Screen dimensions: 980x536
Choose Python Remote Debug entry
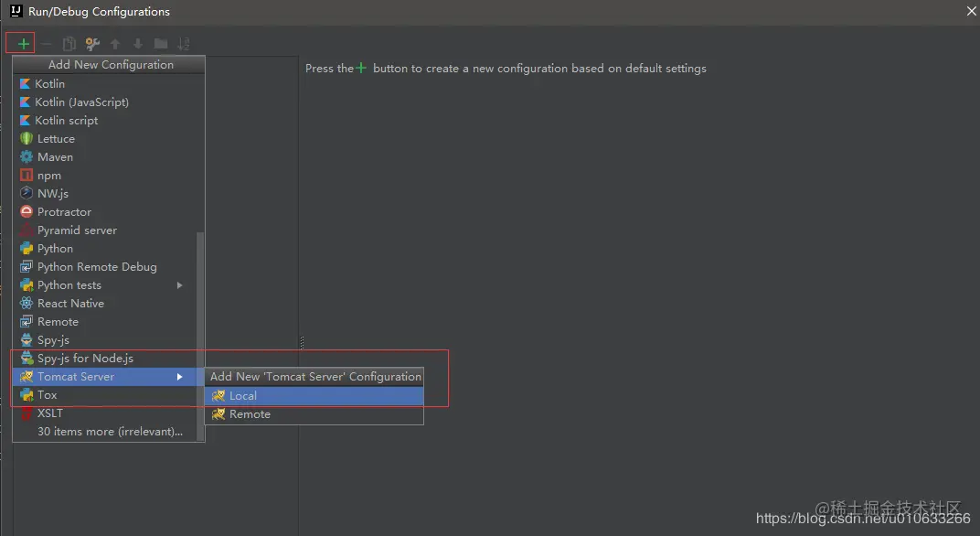click(x=105, y=267)
